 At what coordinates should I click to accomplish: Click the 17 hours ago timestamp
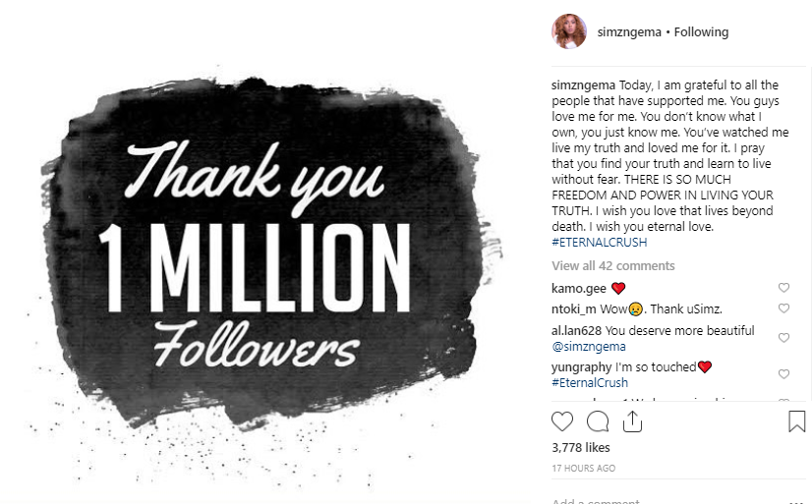pos(583,468)
